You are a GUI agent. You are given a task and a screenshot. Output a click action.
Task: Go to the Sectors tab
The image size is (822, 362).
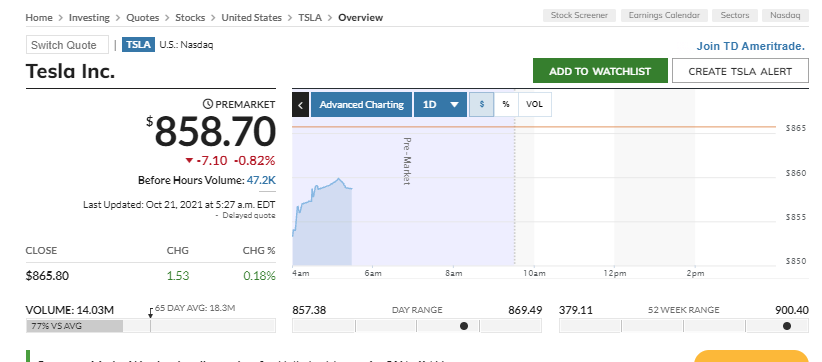734,15
